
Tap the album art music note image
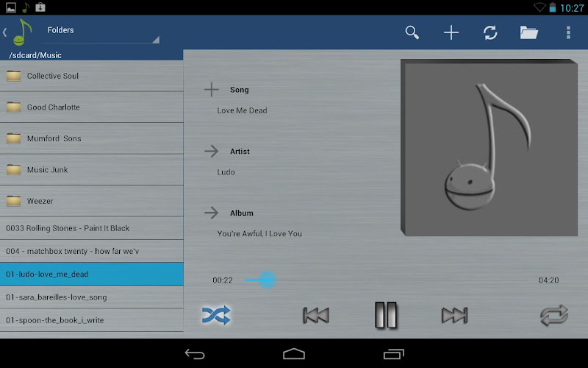point(489,148)
